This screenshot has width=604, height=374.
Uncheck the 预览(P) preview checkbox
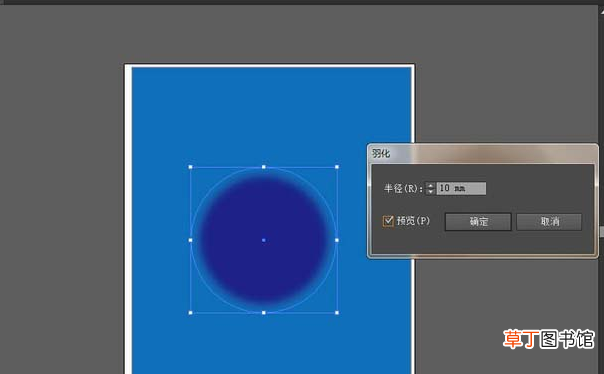coord(388,221)
